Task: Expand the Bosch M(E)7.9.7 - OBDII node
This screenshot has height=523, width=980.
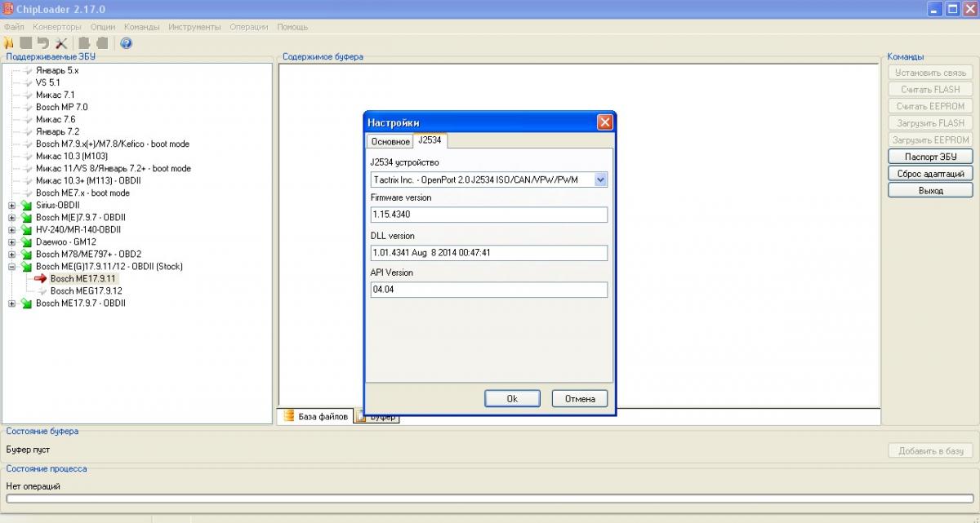Action: pyautogui.click(x=12, y=217)
